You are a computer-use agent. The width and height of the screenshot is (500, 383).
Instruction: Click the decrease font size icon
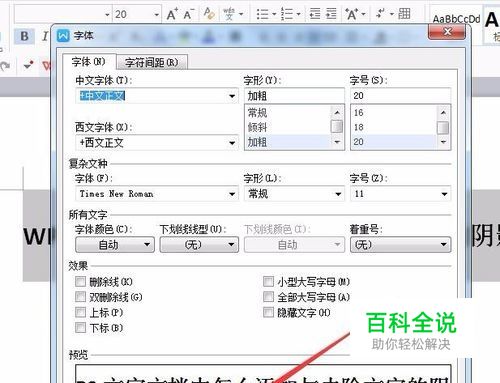[188, 14]
